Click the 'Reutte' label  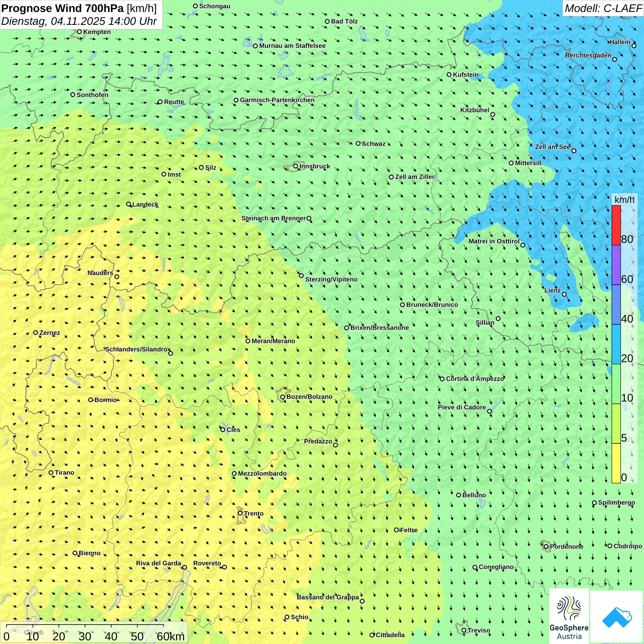pyautogui.click(x=174, y=102)
